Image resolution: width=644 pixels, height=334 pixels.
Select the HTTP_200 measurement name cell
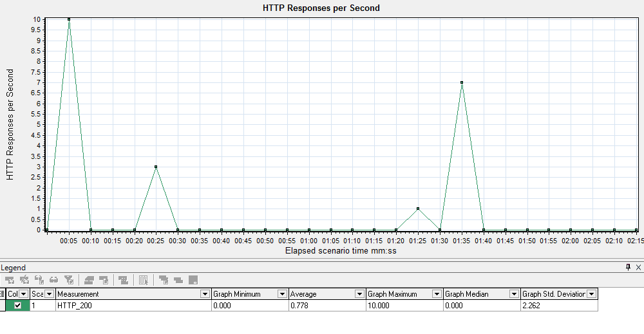[x=133, y=306]
